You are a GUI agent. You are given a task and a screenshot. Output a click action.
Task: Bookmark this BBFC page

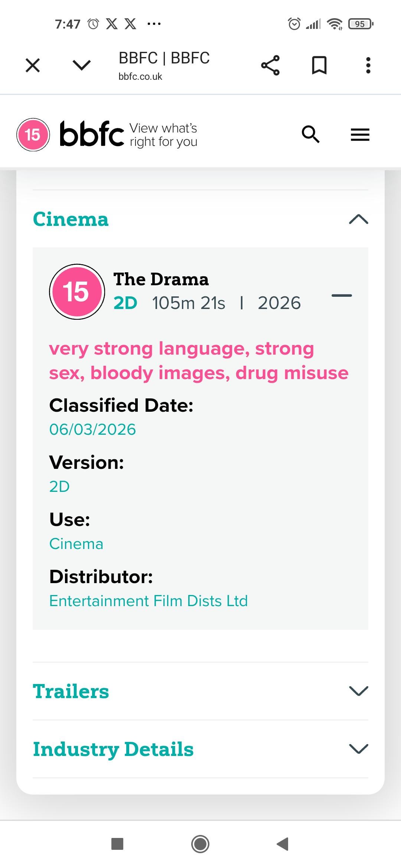click(x=319, y=66)
